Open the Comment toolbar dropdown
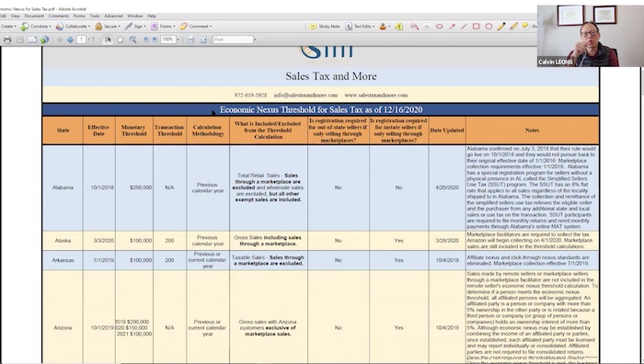 195,27
